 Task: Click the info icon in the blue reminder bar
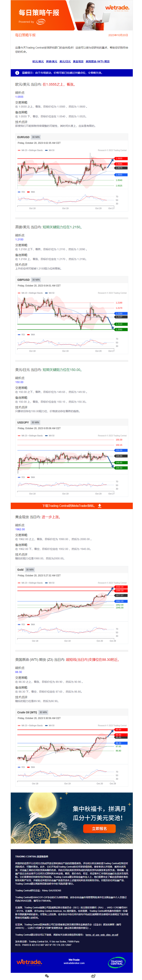(x=17, y=73)
